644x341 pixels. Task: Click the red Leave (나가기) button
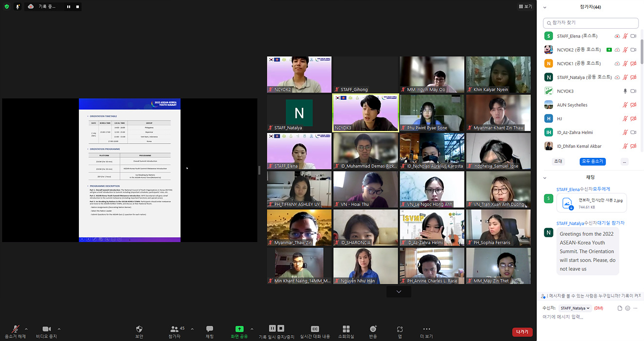coord(522,332)
